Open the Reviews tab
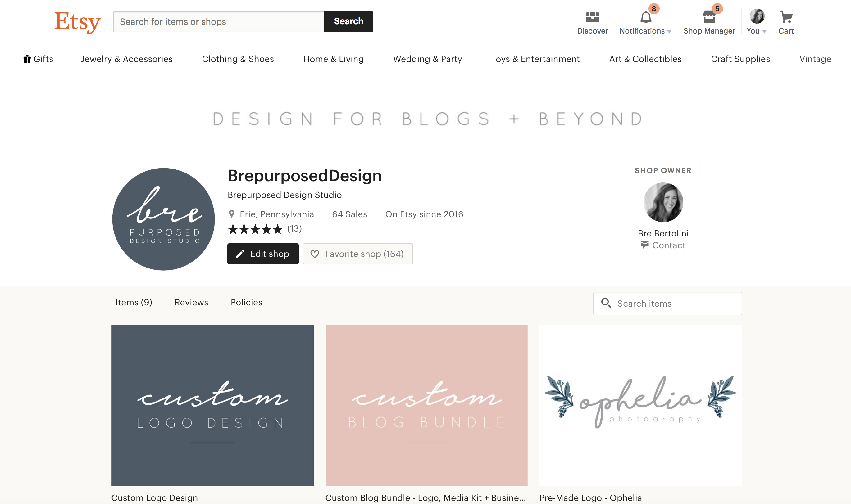 [x=191, y=302]
